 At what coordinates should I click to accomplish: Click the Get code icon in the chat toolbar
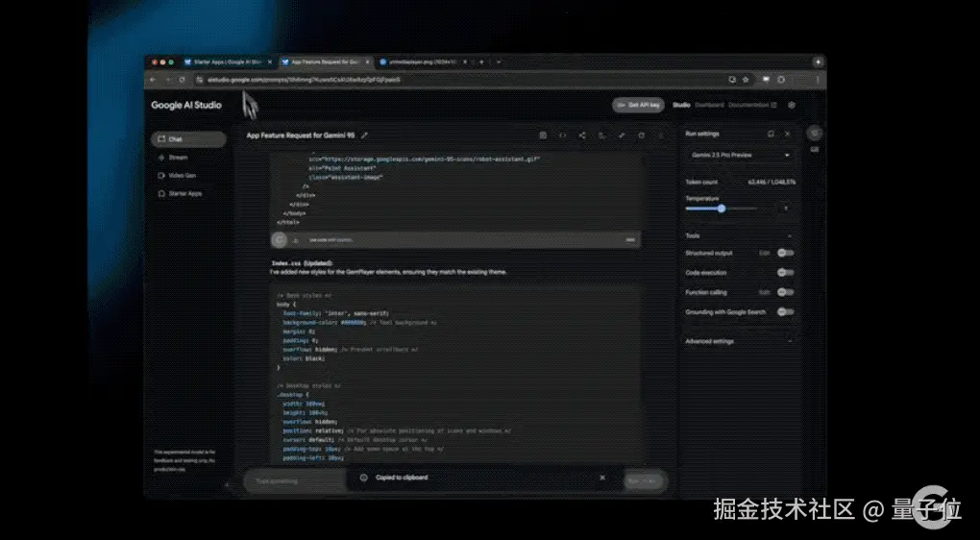click(x=562, y=135)
